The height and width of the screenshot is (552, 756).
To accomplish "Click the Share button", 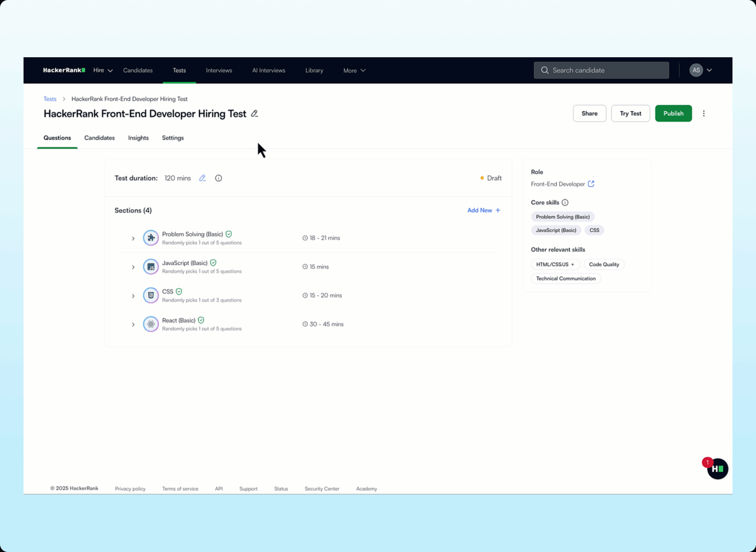I will 589,113.
